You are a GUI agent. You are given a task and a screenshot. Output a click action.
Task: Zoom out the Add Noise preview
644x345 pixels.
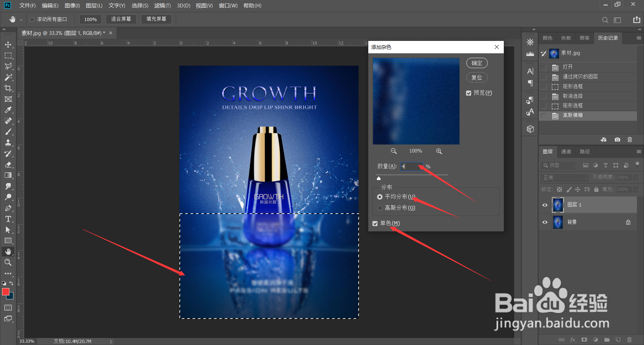[x=394, y=151]
